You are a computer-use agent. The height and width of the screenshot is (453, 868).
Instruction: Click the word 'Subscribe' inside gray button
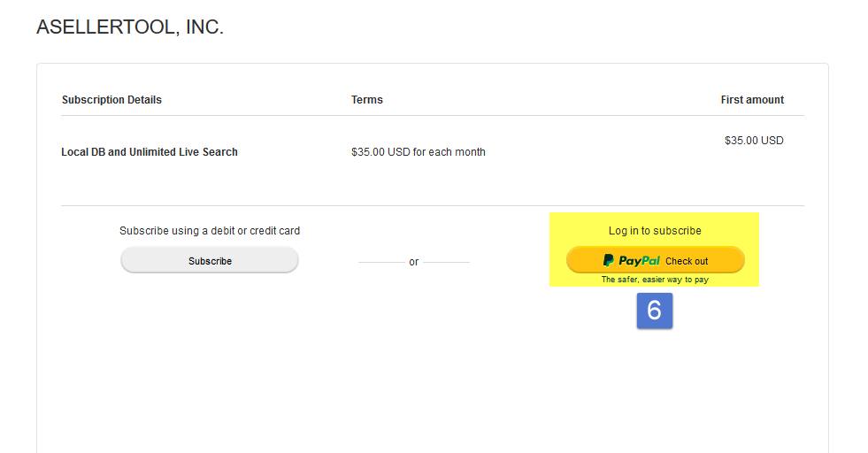210,261
